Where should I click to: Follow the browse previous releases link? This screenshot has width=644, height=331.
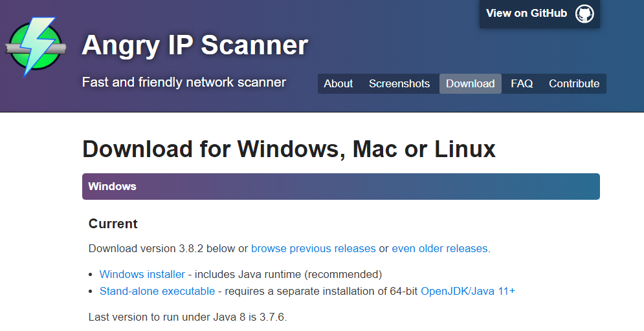(313, 248)
